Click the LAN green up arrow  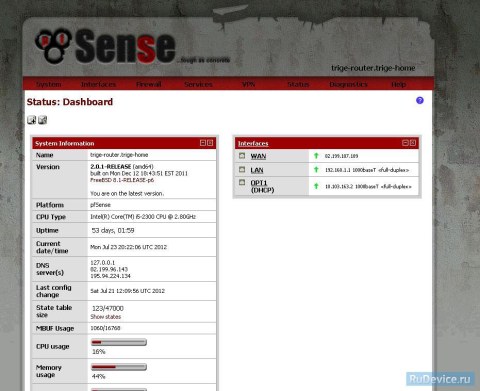point(316,170)
